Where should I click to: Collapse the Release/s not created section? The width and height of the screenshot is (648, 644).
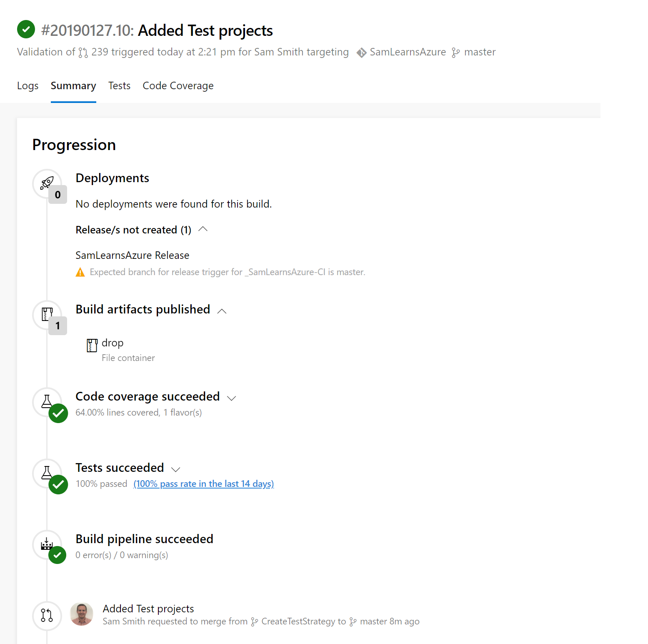point(203,229)
